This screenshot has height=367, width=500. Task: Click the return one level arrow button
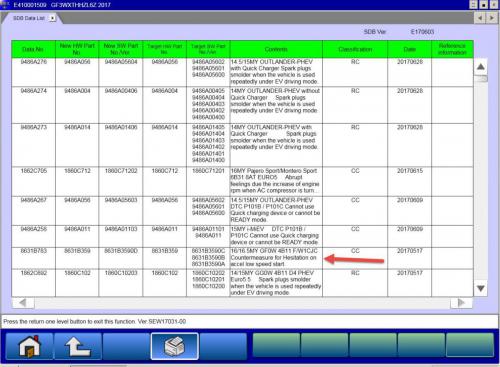coord(78,346)
